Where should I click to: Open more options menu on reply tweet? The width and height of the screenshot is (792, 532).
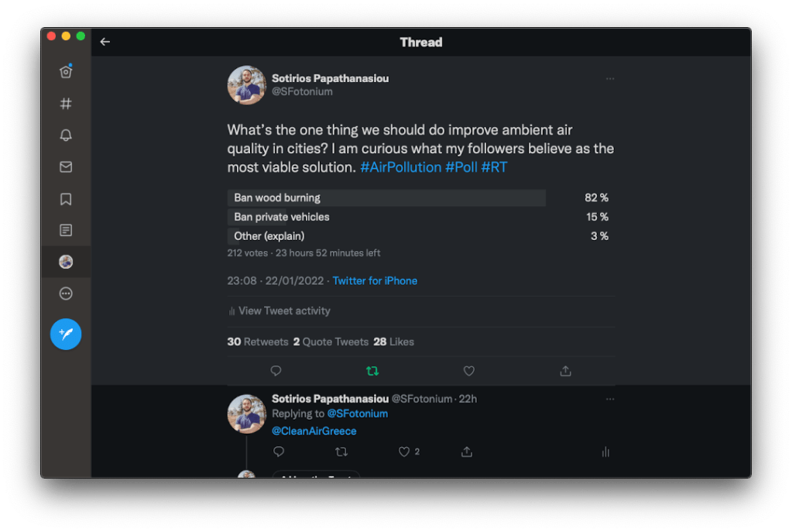610,399
